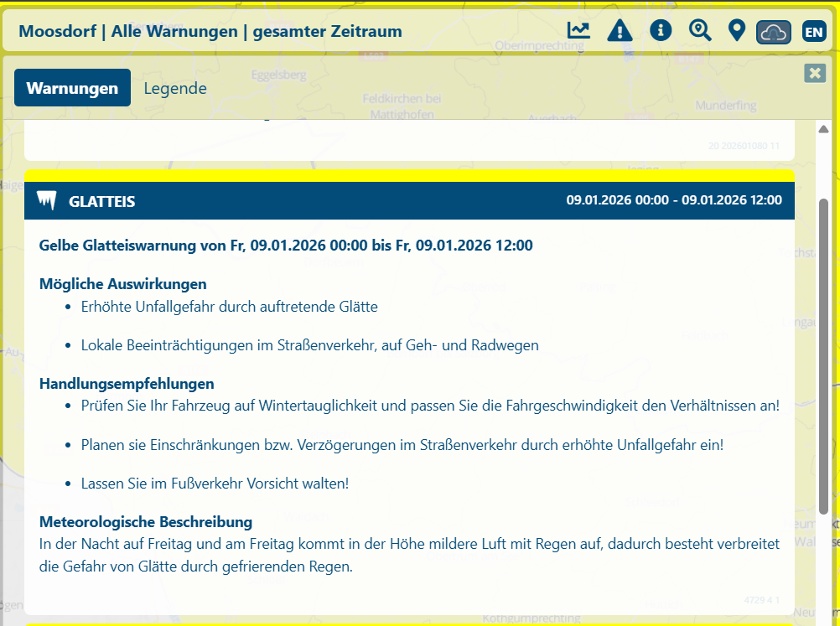Open the info circle icon
Image resolution: width=840 pixels, height=626 pixels.
661,31
